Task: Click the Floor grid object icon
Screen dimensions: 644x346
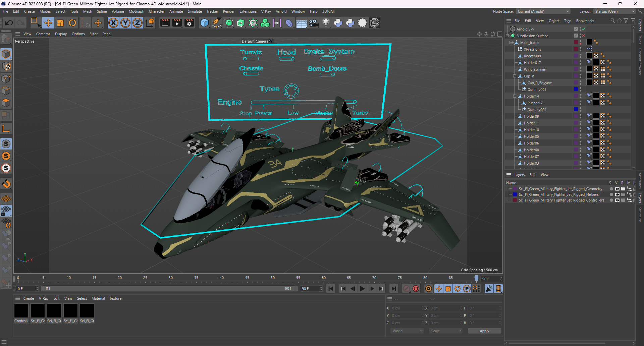Action: coord(302,23)
